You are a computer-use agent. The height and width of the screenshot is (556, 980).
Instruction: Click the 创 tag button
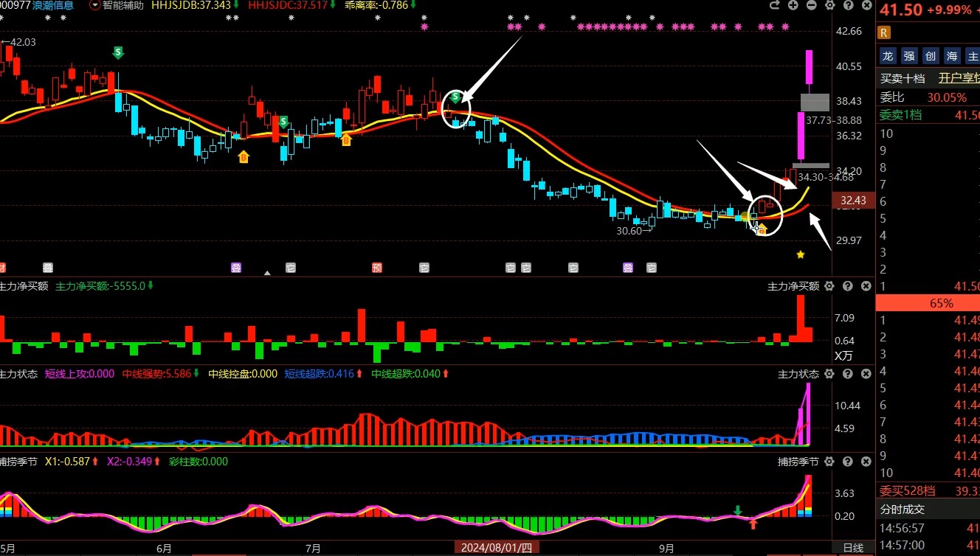[931, 56]
